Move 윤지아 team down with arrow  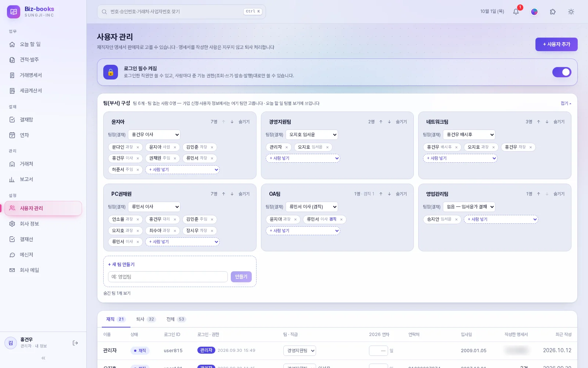(x=232, y=122)
